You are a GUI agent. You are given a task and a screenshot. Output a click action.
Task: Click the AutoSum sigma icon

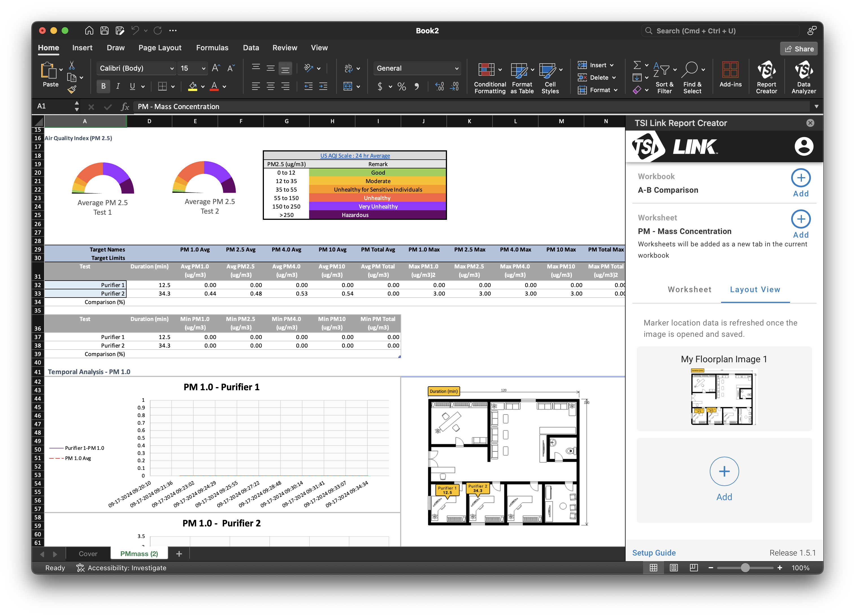(637, 65)
